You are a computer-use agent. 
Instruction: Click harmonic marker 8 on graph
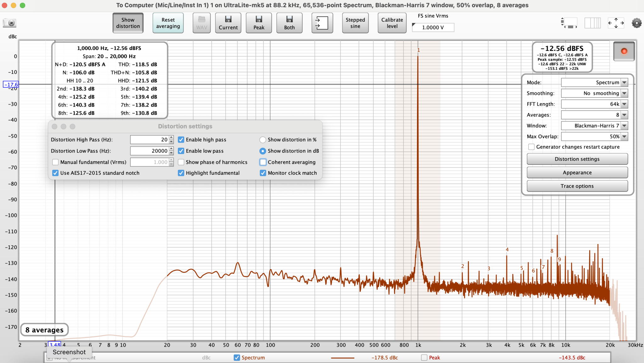pos(552,251)
